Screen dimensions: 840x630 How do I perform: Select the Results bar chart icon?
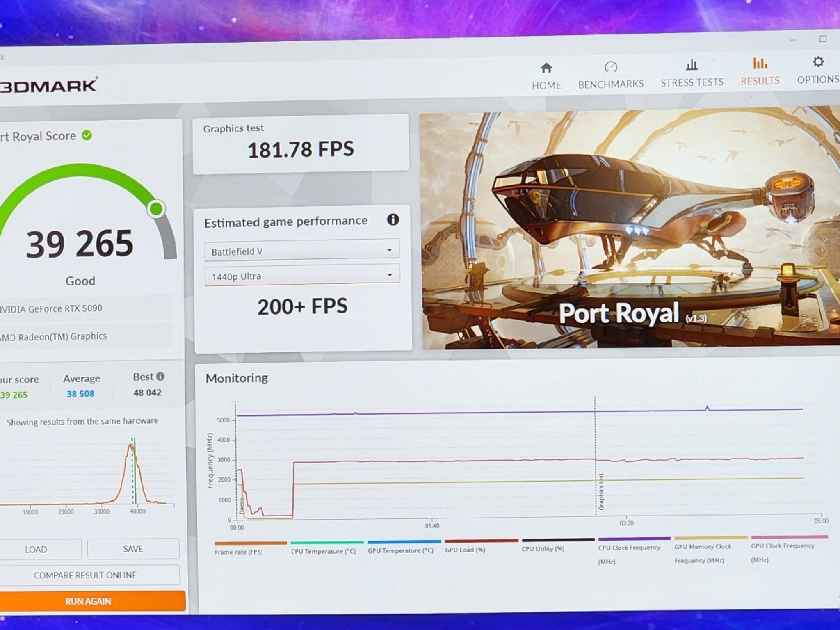coord(760,63)
